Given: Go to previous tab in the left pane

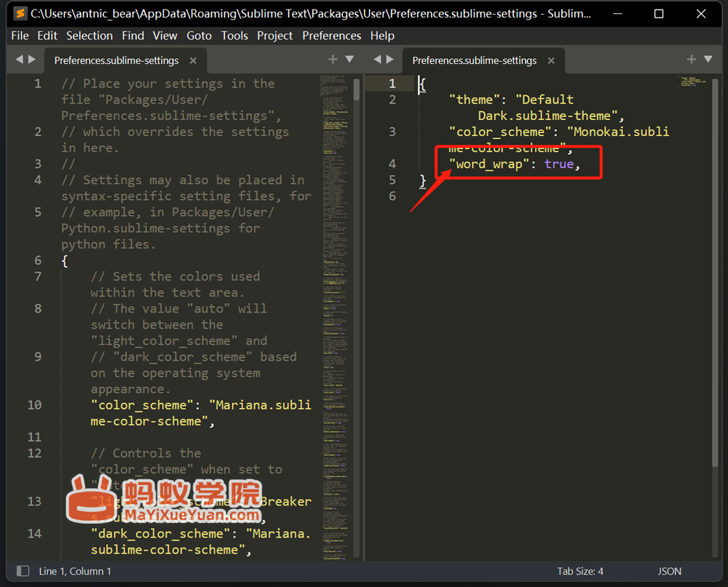Looking at the screenshot, I should [x=19, y=60].
